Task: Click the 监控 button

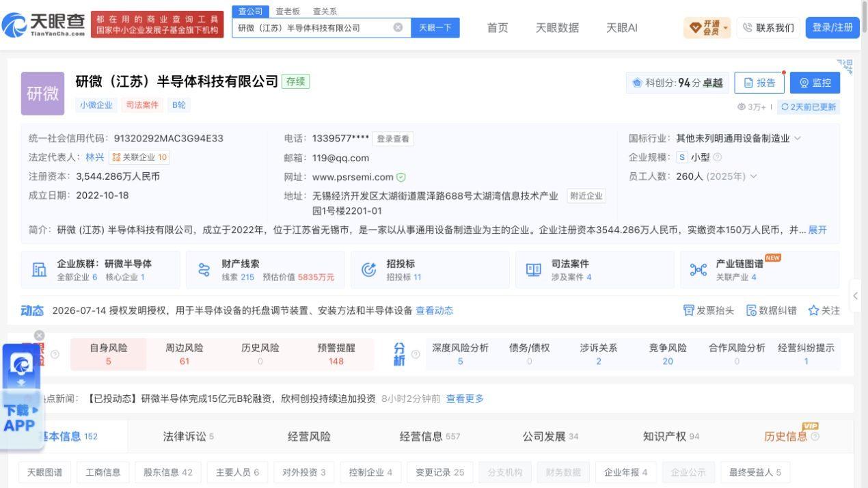Action: 815,83
